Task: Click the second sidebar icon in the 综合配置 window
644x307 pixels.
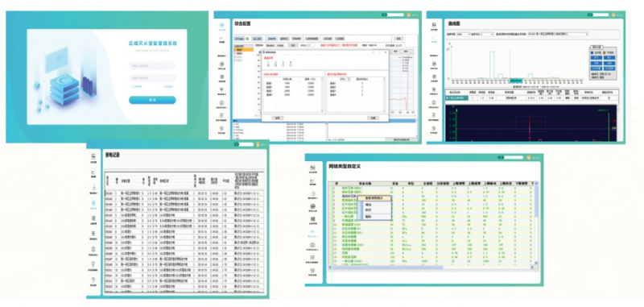Action: coord(222,39)
